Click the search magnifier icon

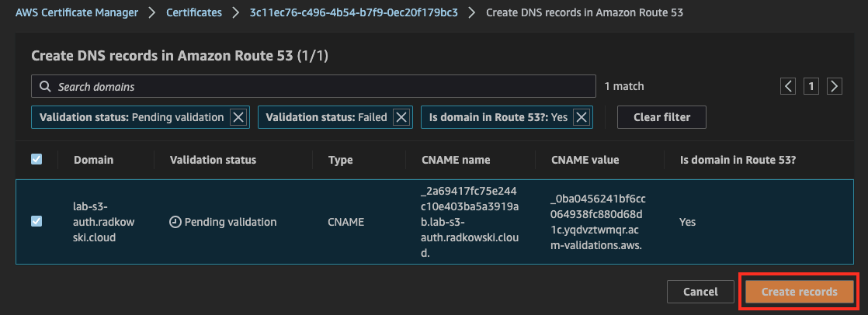[45, 87]
